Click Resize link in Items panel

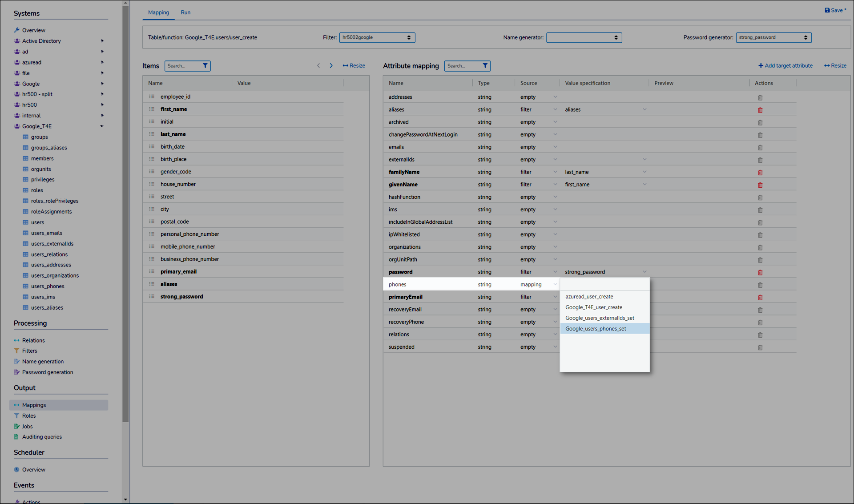(354, 66)
